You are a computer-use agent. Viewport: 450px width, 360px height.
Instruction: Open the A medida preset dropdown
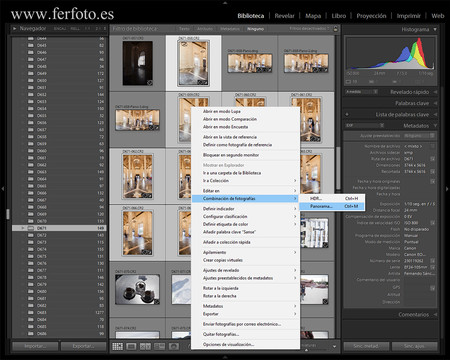point(362,92)
